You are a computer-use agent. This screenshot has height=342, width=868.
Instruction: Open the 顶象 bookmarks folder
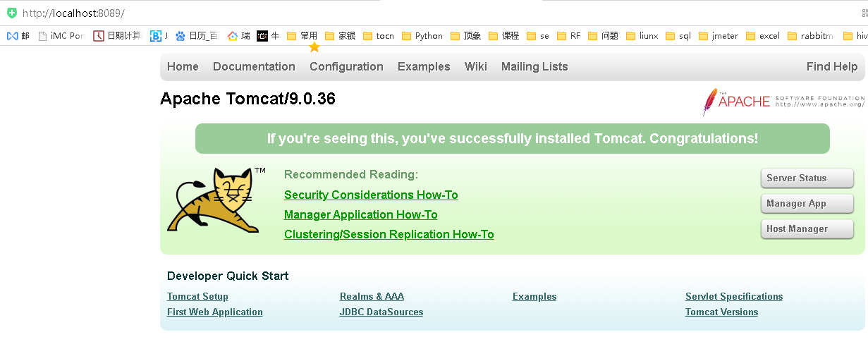click(465, 36)
